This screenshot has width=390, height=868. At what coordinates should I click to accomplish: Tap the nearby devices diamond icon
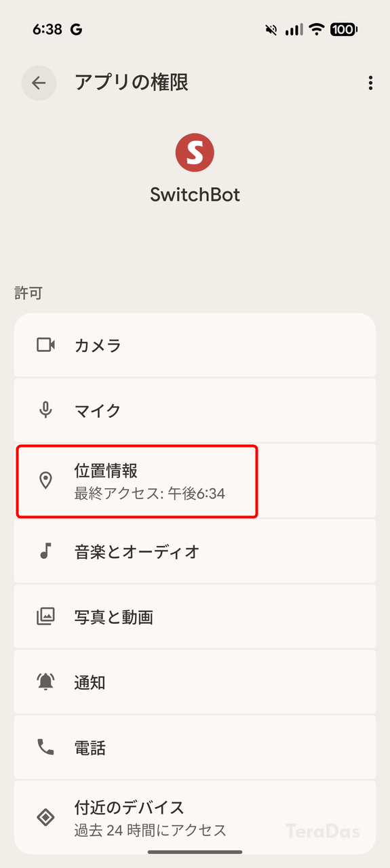pyautogui.click(x=45, y=818)
